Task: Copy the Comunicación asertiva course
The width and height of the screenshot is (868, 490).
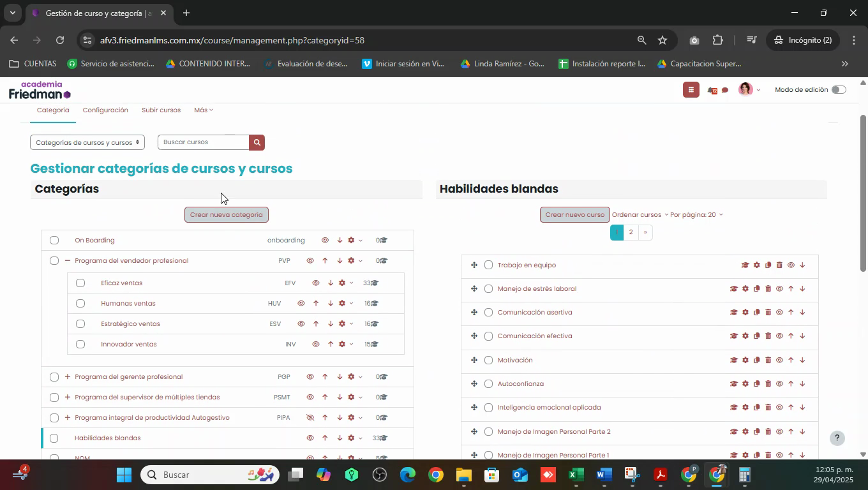Action: pyautogui.click(x=756, y=312)
